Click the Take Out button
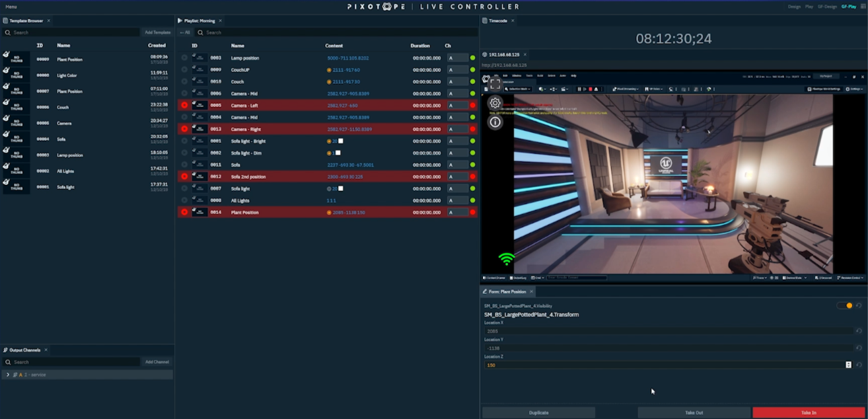 pyautogui.click(x=694, y=412)
